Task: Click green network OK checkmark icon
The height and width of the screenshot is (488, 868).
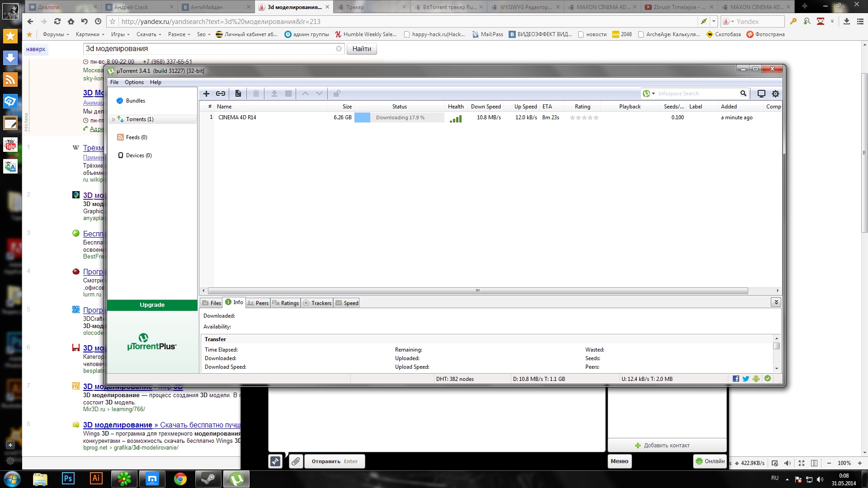Action: click(768, 379)
